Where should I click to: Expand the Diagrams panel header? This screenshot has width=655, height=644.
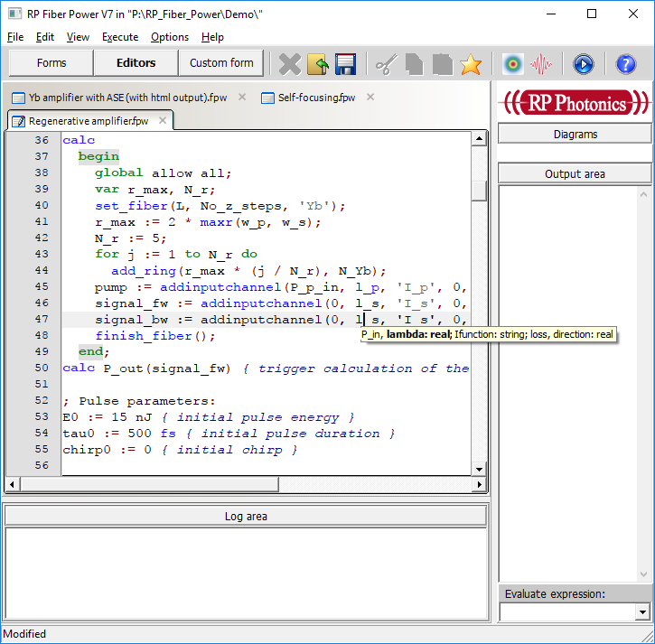(x=575, y=134)
